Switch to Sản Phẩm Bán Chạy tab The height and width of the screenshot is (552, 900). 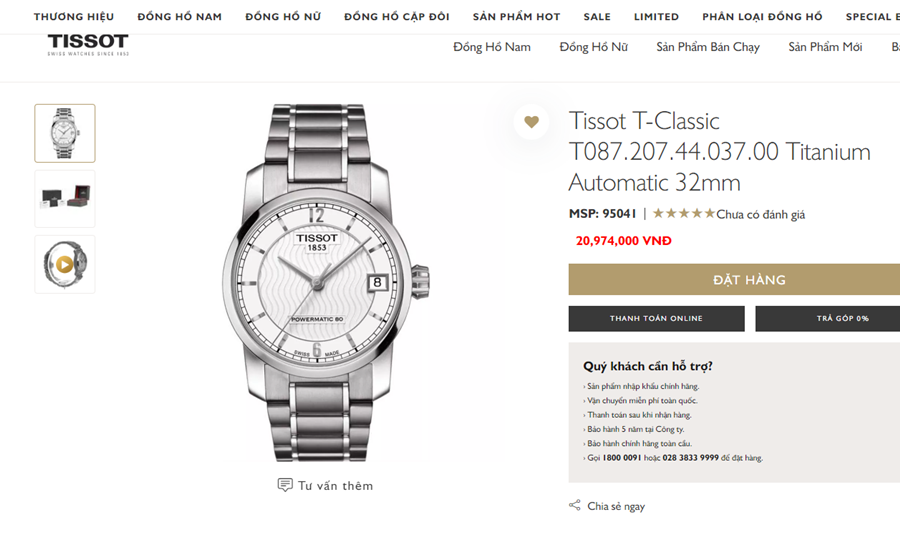708,47
